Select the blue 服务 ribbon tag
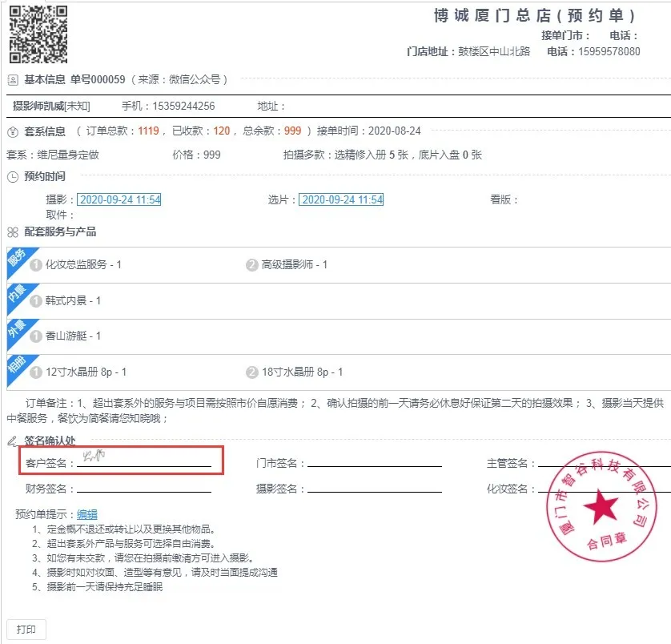The width and height of the screenshot is (671, 644). click(x=17, y=260)
